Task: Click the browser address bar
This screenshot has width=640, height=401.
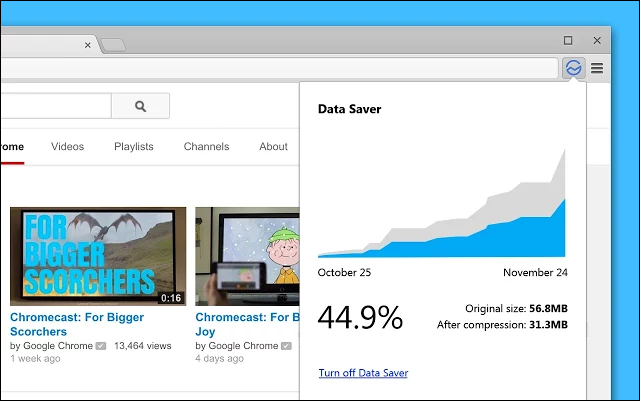Action: click(x=279, y=68)
